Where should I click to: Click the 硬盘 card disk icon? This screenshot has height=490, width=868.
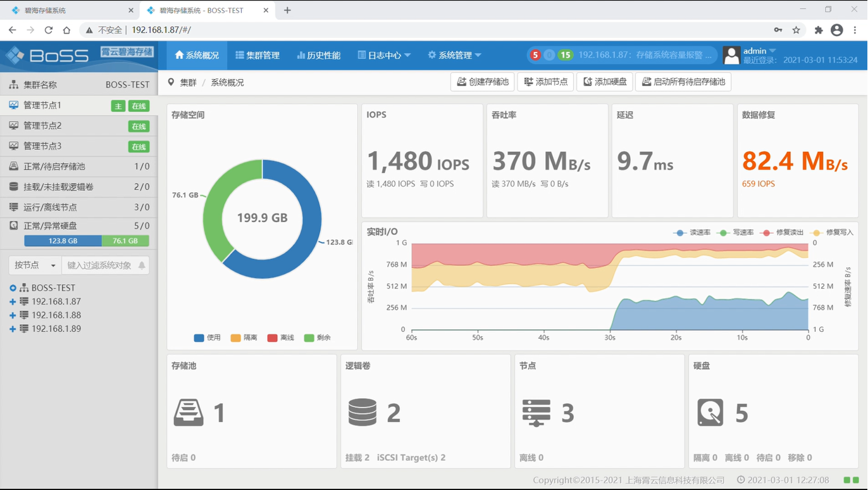(x=710, y=413)
